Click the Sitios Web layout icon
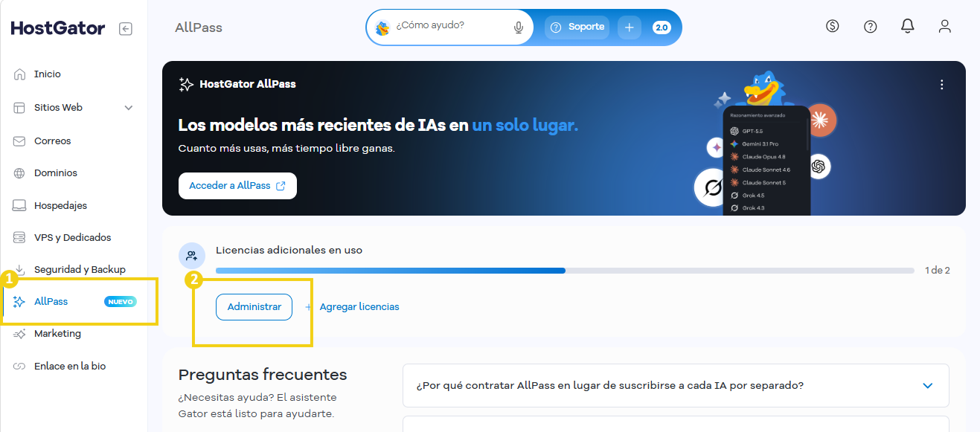 click(20, 108)
